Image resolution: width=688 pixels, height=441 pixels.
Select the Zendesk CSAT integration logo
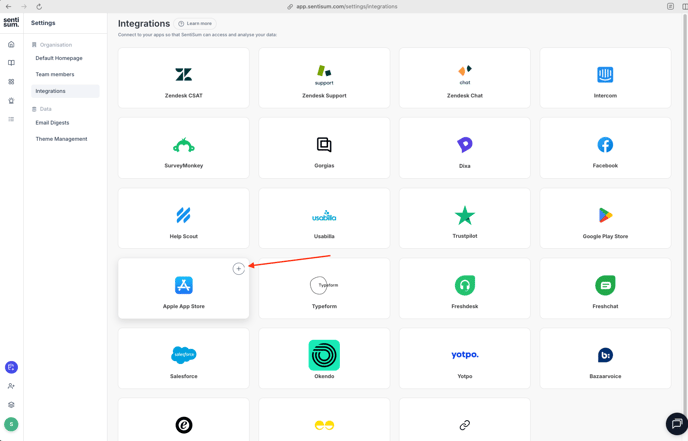click(x=183, y=75)
